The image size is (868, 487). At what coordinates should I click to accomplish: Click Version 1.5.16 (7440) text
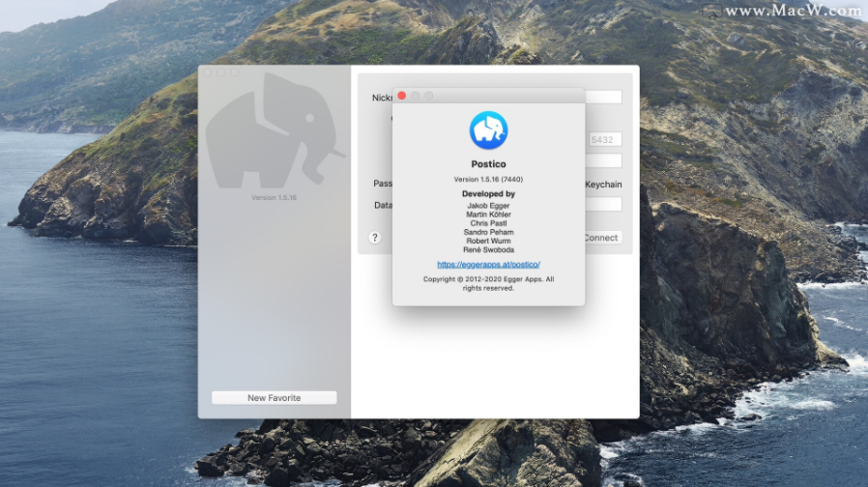488,180
